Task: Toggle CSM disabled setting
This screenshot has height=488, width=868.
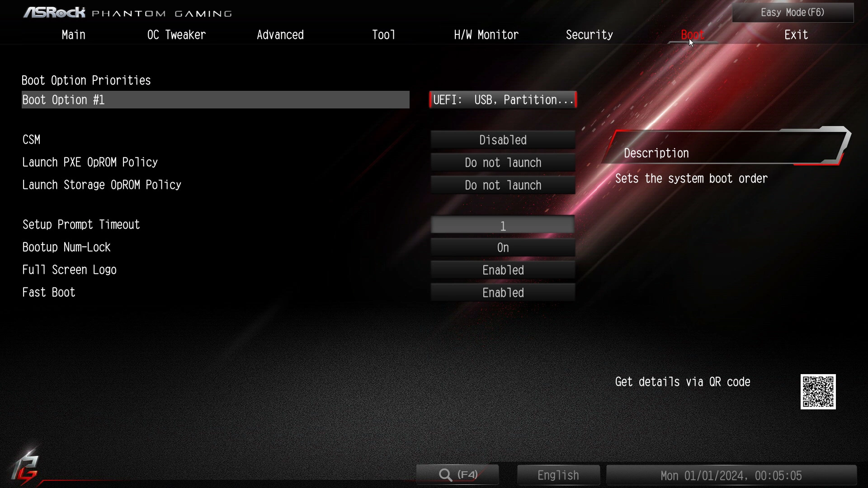Action: [503, 140]
